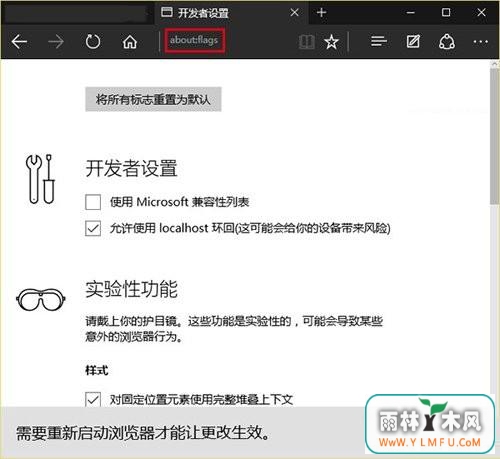Image resolution: width=500 pixels, height=459 pixels.
Task: Click 将所有标志重置为默认 button
Action: [153, 99]
